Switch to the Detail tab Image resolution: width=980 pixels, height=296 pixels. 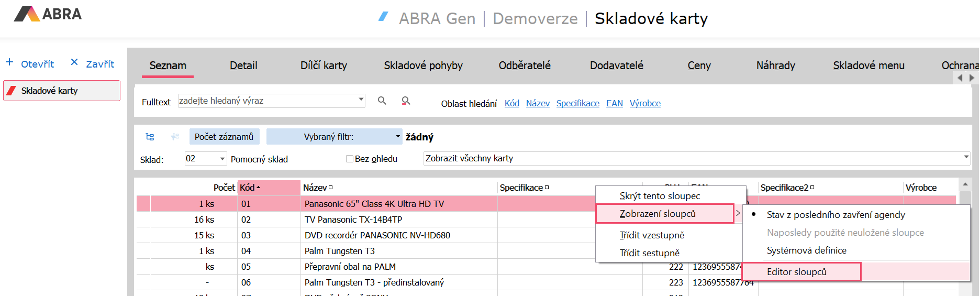(243, 65)
